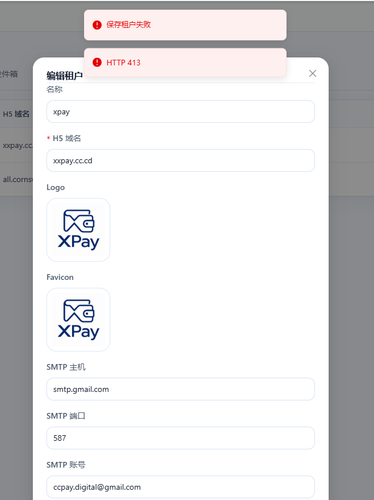Viewport: 374px width, 500px height.
Task: Edit the H5 domain field xxpay.cc.cd
Action: pos(180,161)
